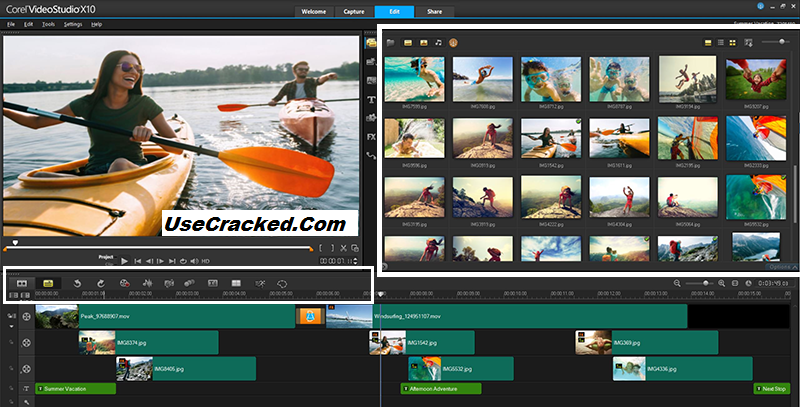
Task: Play the project preview
Action: click(x=124, y=261)
